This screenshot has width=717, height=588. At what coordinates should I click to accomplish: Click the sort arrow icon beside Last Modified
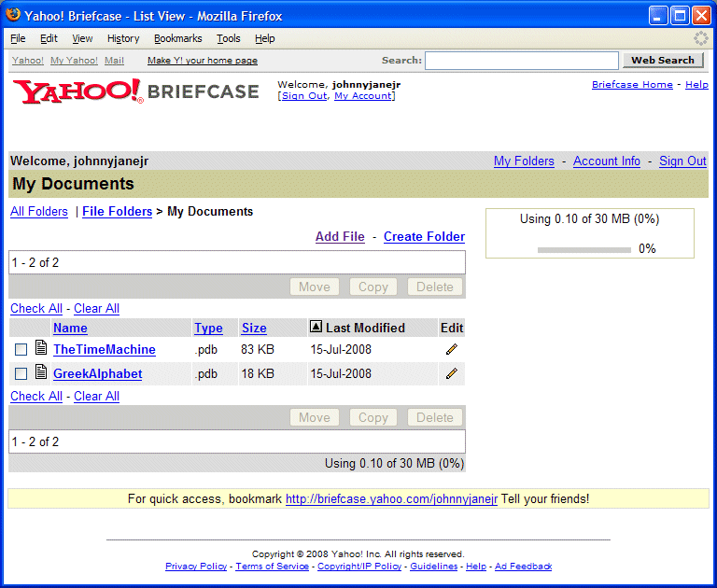(x=316, y=328)
